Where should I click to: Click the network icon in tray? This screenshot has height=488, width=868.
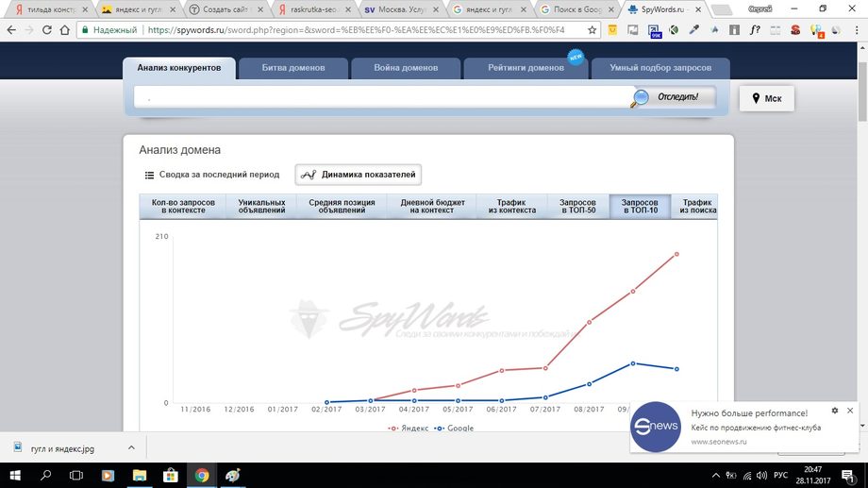747,476
